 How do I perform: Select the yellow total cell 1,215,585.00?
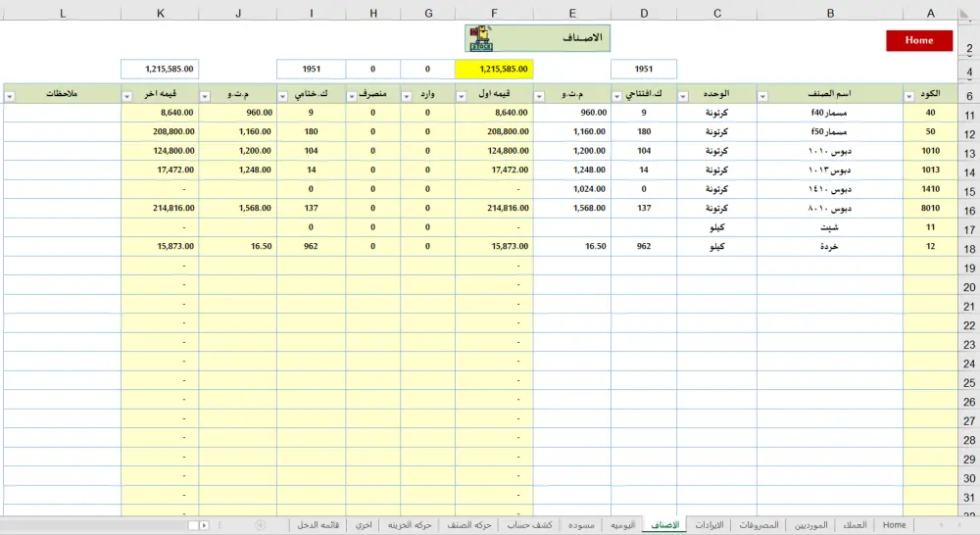point(494,69)
